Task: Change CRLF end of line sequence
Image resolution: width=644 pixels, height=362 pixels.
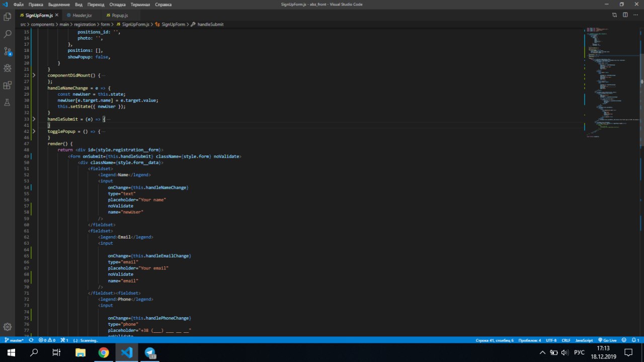Action: (x=566, y=340)
